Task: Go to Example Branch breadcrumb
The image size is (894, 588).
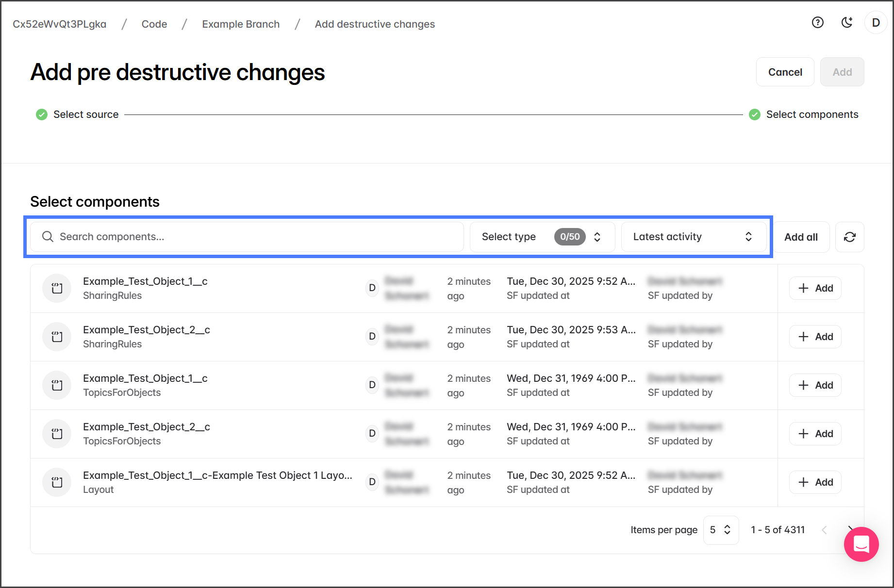Action: [x=241, y=24]
